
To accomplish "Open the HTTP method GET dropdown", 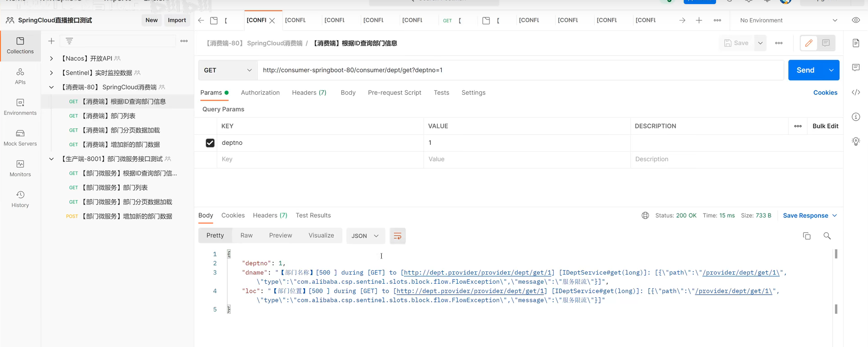I will [227, 70].
